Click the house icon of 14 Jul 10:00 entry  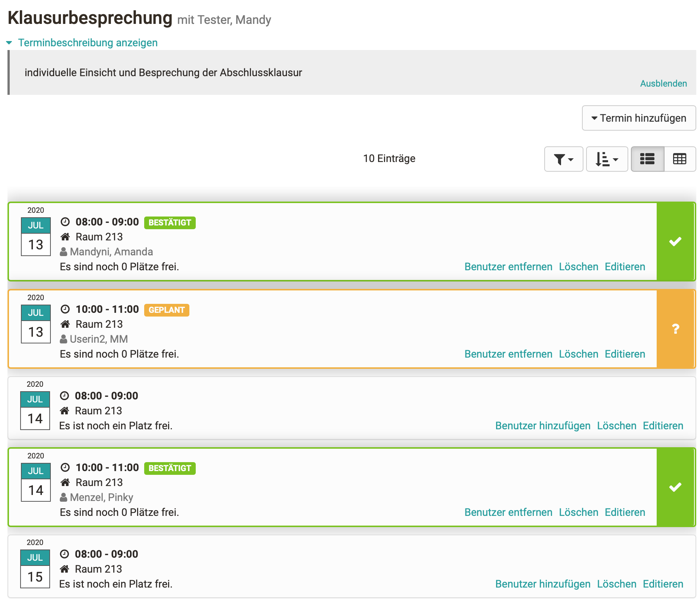tap(65, 482)
